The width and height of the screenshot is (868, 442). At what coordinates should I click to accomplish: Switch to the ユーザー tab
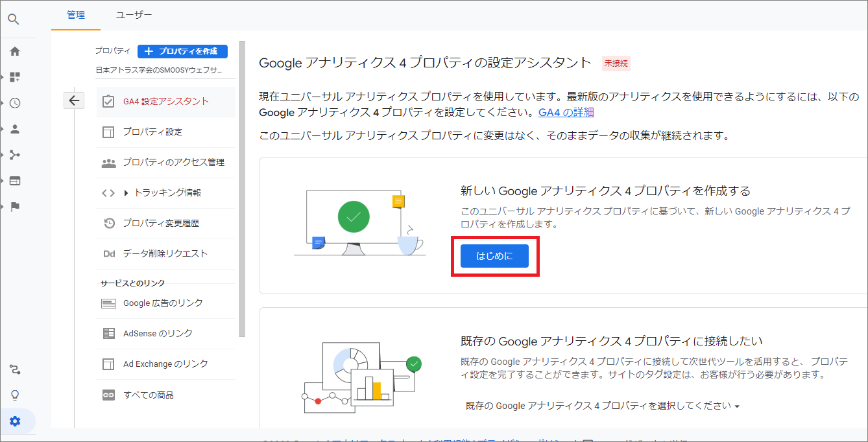(134, 15)
